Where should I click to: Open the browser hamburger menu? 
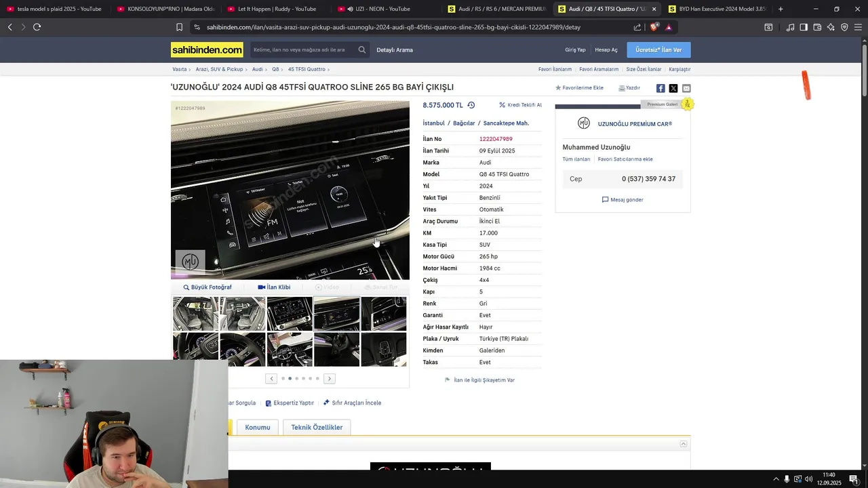(x=858, y=27)
